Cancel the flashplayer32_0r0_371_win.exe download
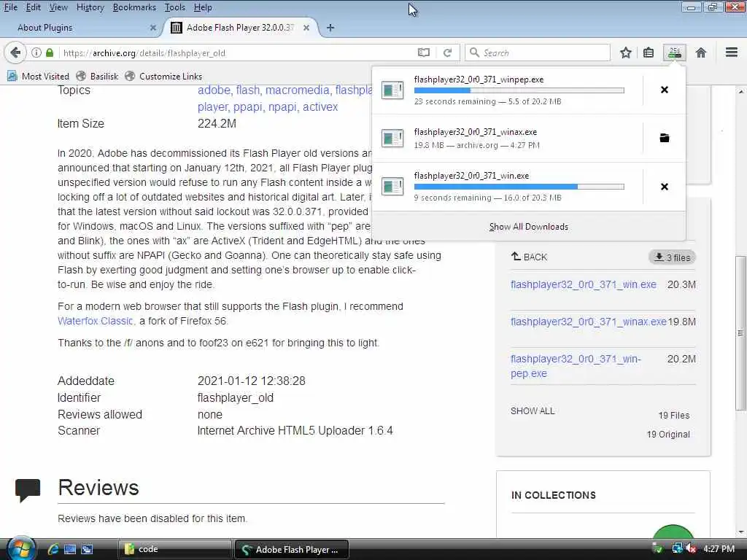Image resolution: width=747 pixels, height=560 pixels. click(x=665, y=187)
